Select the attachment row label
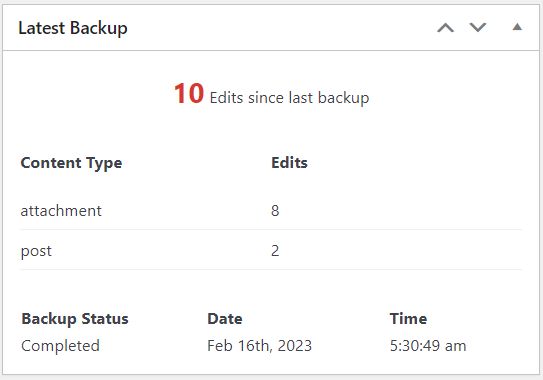 click(x=61, y=211)
